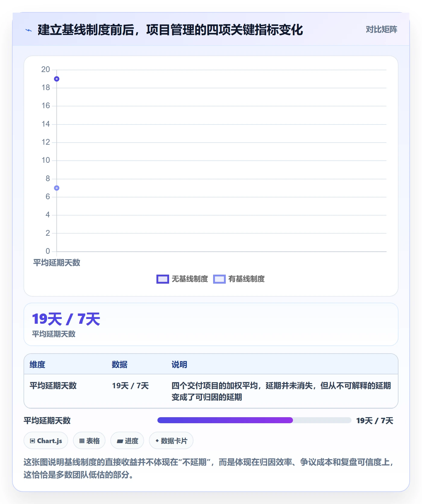Click the 数据卡片 tag chip

coord(171,441)
